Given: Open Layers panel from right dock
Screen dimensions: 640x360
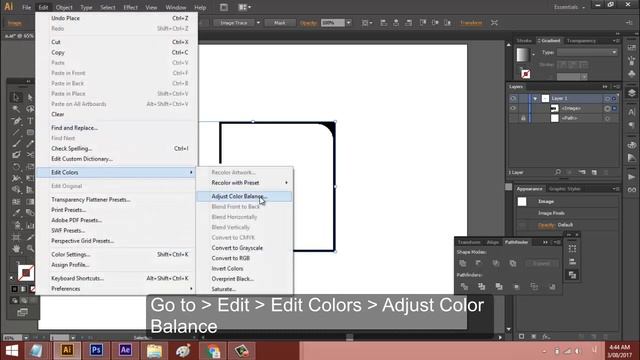Looking at the screenshot, I should (631, 93).
